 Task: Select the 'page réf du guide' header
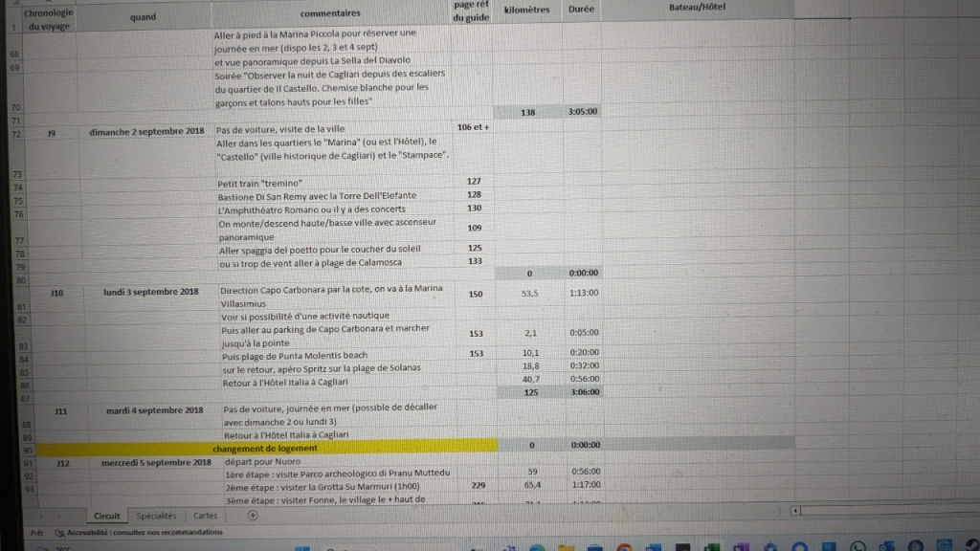[x=471, y=11]
